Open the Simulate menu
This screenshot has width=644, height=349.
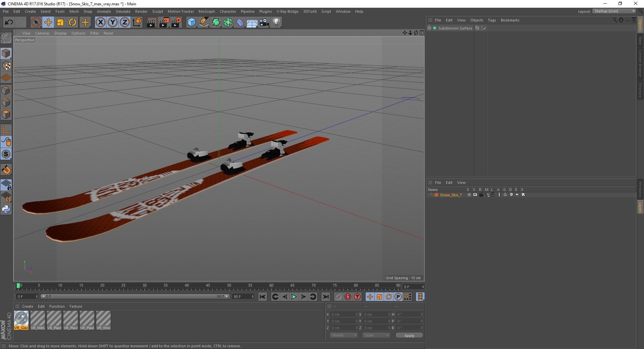(123, 11)
